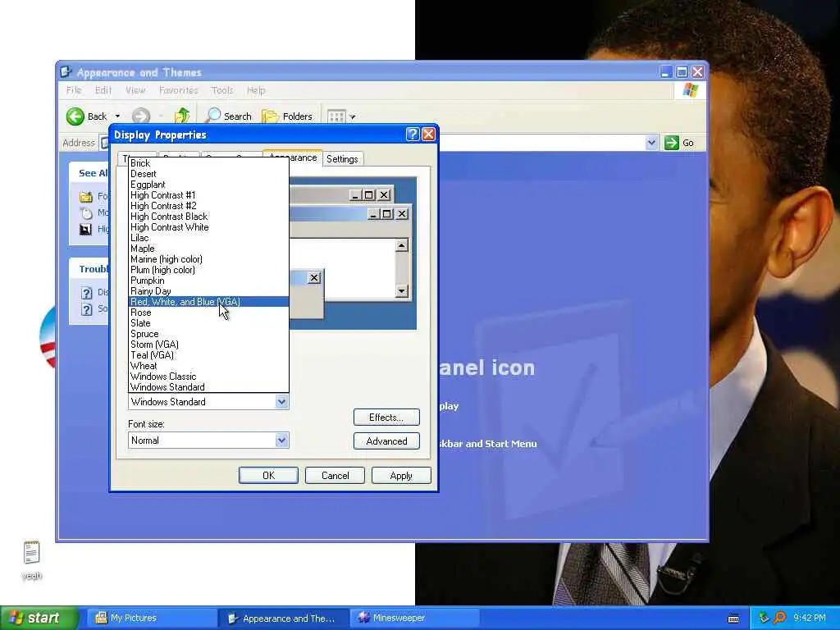Image resolution: width=840 pixels, height=630 pixels.
Task: Pick Teal (VGA) scheme
Action: (209, 355)
